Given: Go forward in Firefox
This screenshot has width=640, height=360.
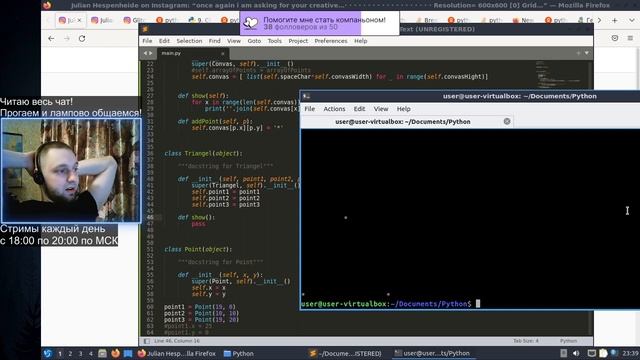Looking at the screenshot, I should click(67, 38).
